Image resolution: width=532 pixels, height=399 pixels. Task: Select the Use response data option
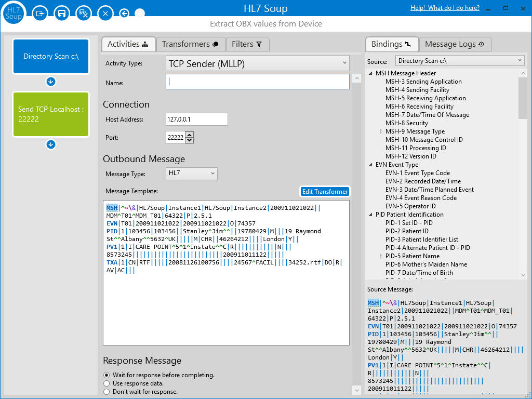(107, 383)
